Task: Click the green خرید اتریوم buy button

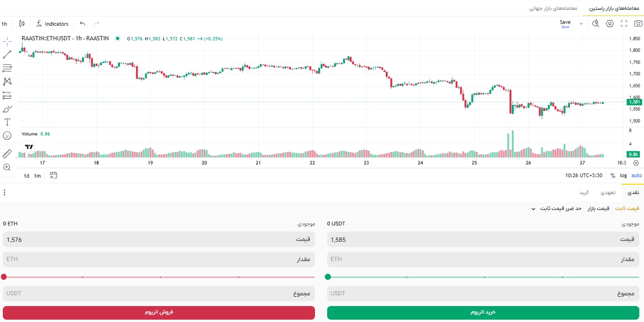Action: click(483, 313)
